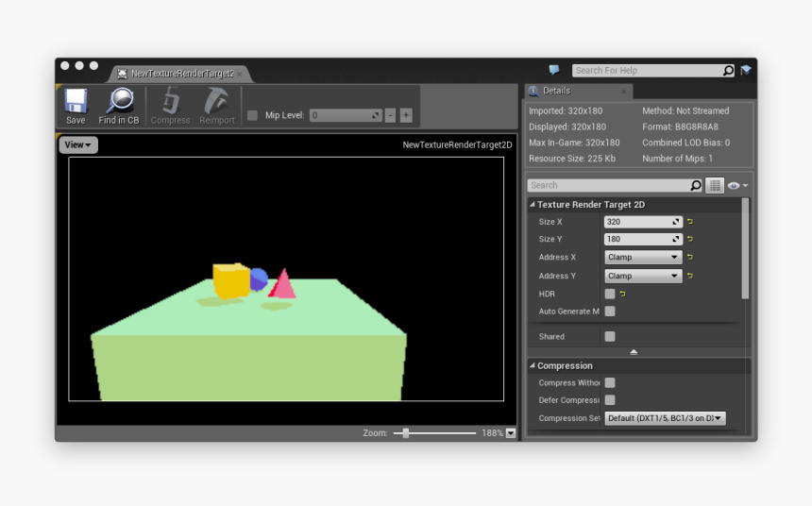Toggle Defer Compression checkbox
812x506 pixels.
pyautogui.click(x=610, y=400)
